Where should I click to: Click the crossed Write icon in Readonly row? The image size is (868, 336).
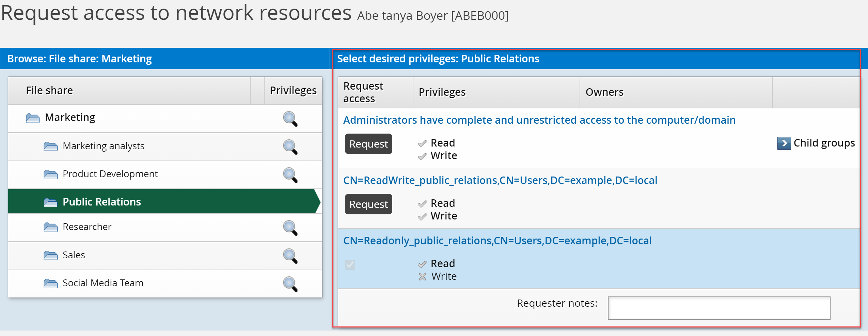pyautogui.click(x=422, y=276)
